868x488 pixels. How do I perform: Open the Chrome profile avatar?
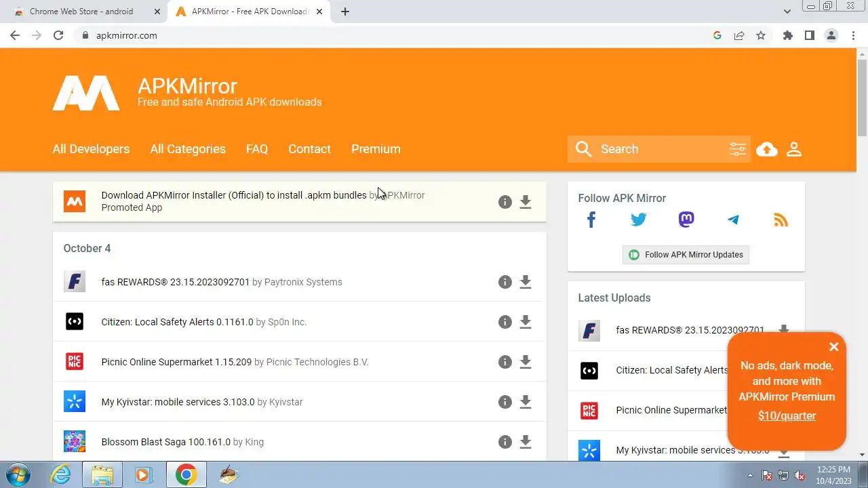pos(831,35)
